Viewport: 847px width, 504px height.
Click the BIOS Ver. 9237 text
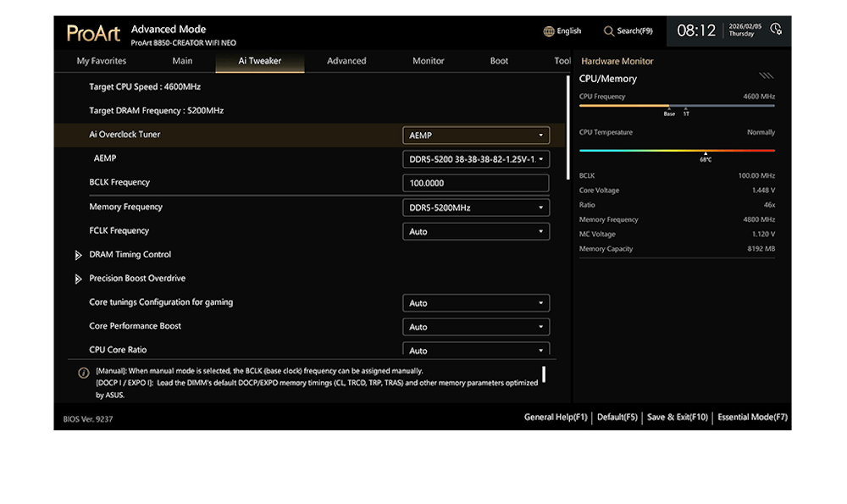88,419
